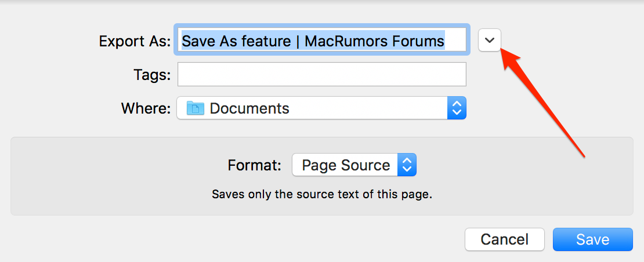Click the Export As filename field
Viewport: 644px width, 262px height.
click(322, 40)
